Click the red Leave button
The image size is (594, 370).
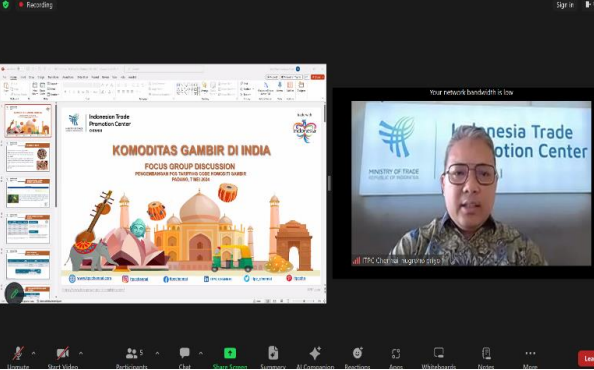586,358
